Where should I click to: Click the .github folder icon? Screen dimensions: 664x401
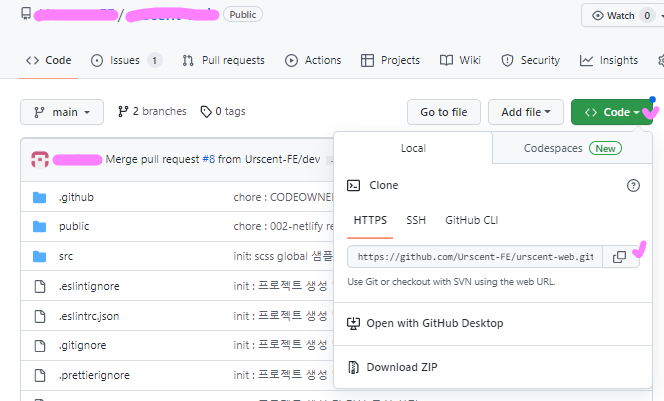39,197
